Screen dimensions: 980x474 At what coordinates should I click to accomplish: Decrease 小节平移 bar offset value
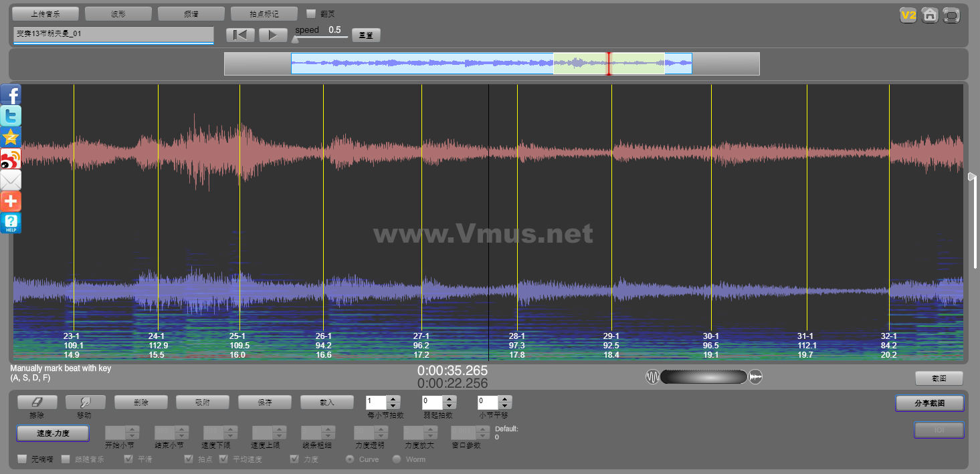[x=506, y=406]
